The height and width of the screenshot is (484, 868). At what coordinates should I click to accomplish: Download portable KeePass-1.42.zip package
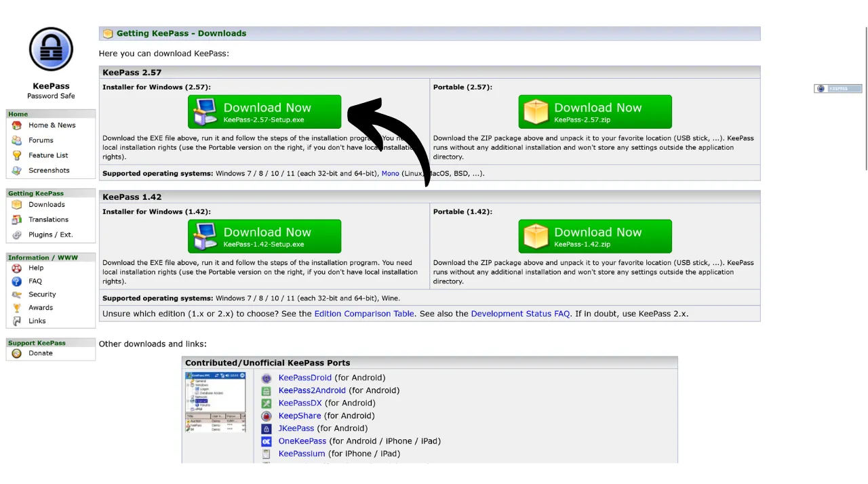[595, 237]
